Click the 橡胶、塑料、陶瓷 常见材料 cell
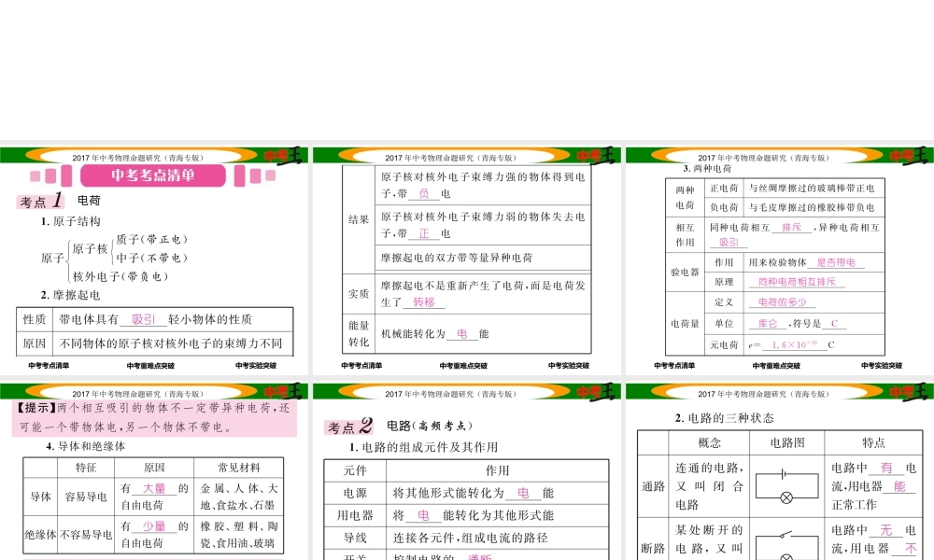This screenshot has height=560, width=934. 239,535
